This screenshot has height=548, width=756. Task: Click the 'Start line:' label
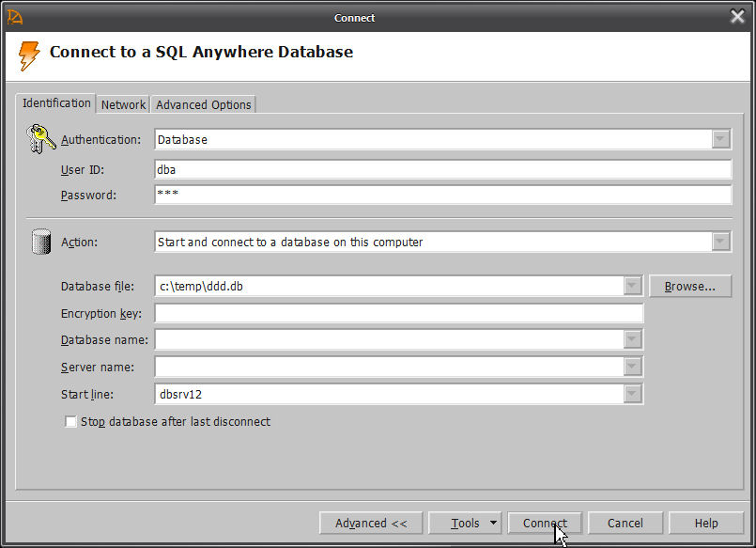coord(87,394)
